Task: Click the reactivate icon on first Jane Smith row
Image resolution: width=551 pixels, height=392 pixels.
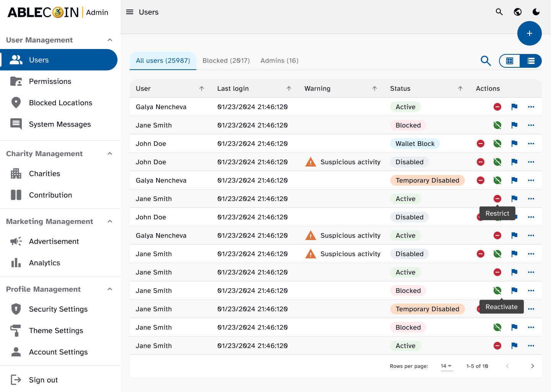Action: pos(497,125)
